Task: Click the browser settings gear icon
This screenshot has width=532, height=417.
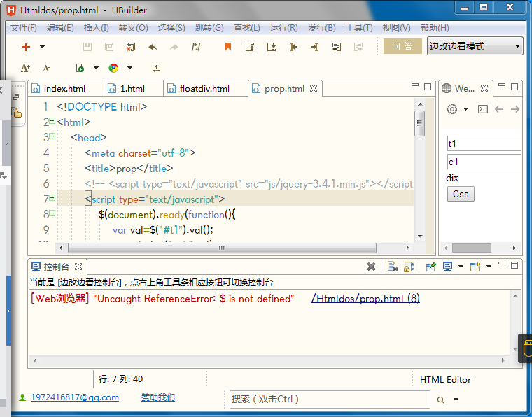Action: [452, 109]
